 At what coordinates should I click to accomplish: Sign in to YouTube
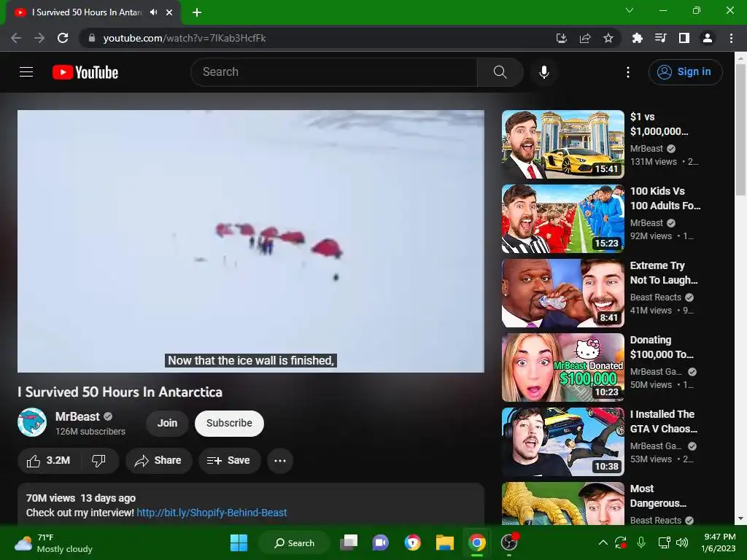(685, 72)
